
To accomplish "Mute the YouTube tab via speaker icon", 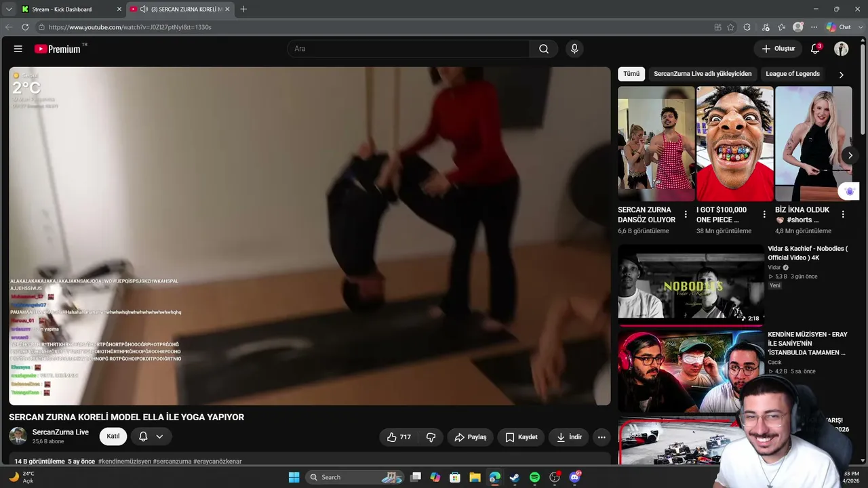I will (144, 9).
